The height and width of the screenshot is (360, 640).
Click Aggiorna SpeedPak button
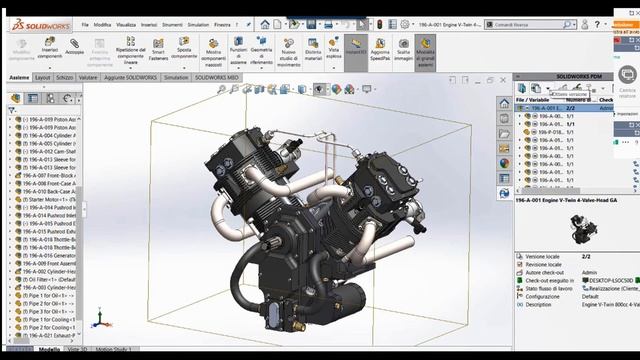click(380, 49)
